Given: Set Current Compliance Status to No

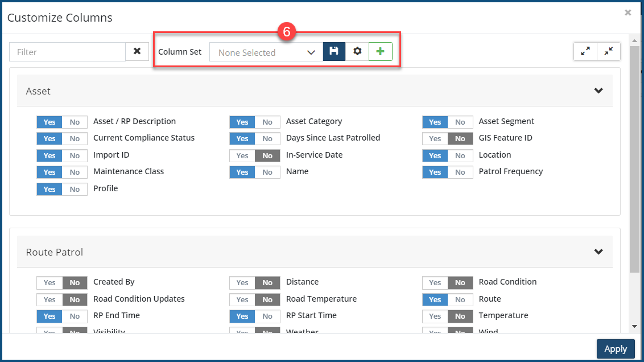Looking at the screenshot, I should click(75, 138).
